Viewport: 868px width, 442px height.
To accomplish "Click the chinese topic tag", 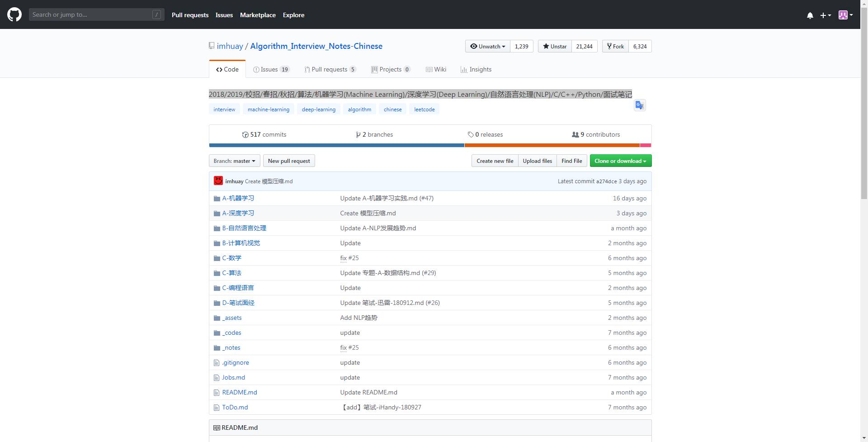I will (x=393, y=109).
